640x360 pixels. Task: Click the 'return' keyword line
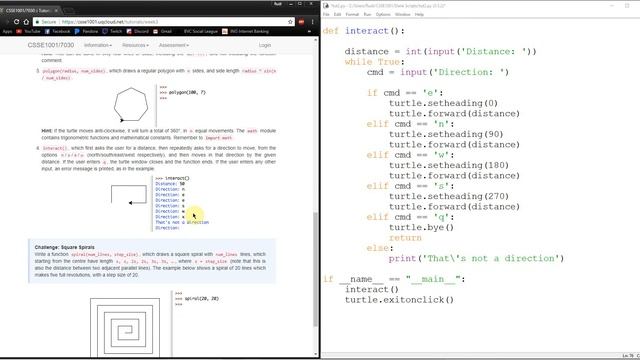click(x=405, y=238)
